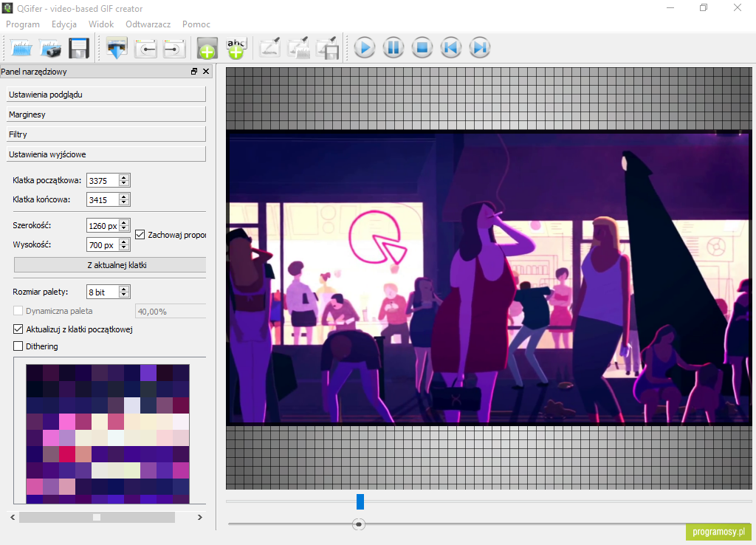Click disabled draw-and-save floppy toolbar icon

[x=327, y=48]
